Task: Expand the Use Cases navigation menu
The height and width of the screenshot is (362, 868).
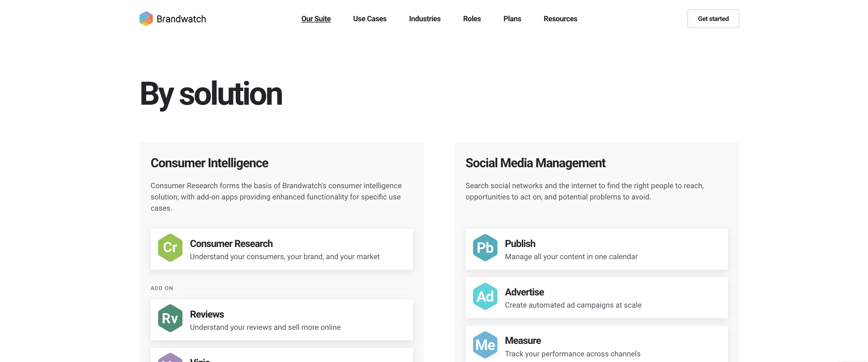Action: tap(370, 19)
